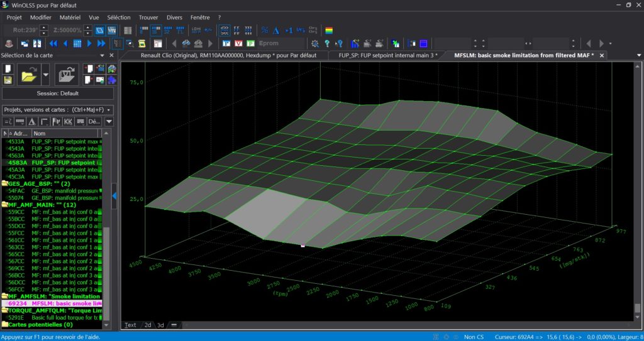The image size is (644, 341).
Task: Close the Sélection de la carte panel
Action: 111,55
